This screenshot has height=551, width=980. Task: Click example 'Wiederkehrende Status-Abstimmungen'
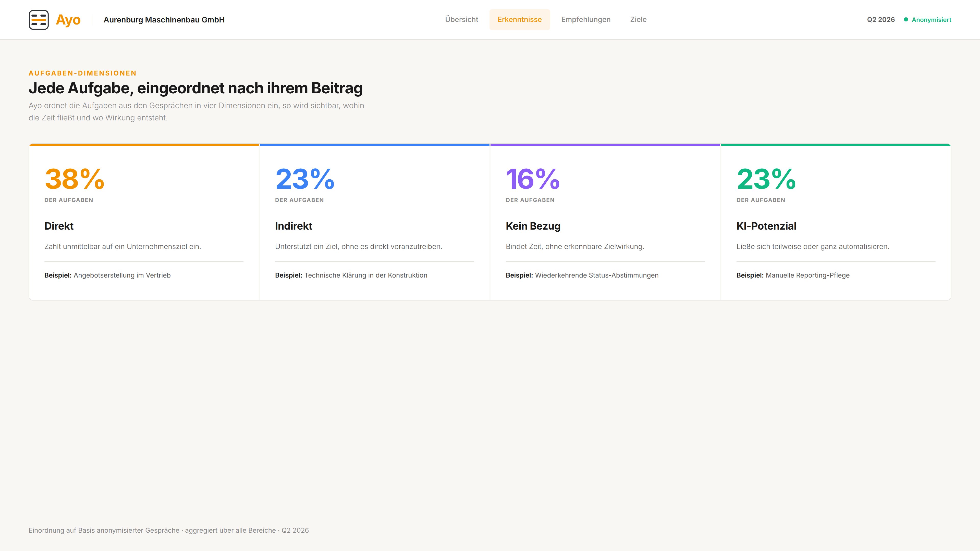596,275
